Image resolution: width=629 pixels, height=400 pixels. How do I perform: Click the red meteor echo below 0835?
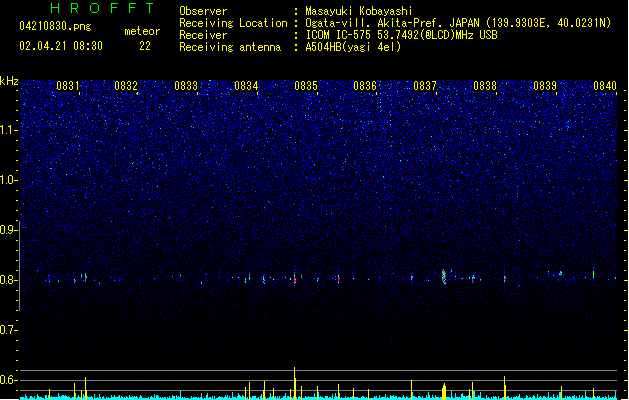295,279
